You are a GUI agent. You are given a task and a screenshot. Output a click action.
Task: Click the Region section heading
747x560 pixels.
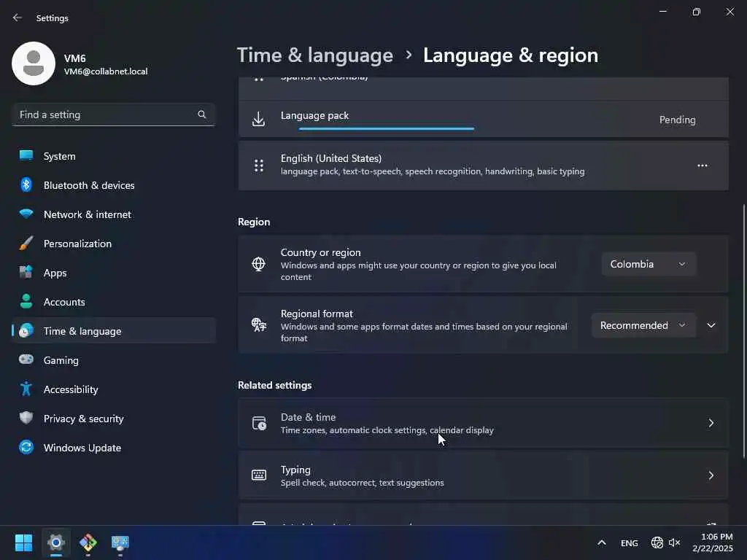tap(254, 222)
